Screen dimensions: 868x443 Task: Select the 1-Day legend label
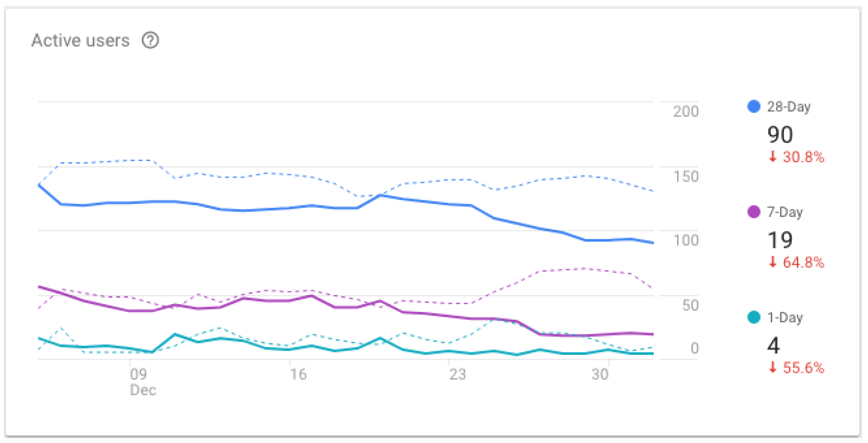[x=785, y=317]
